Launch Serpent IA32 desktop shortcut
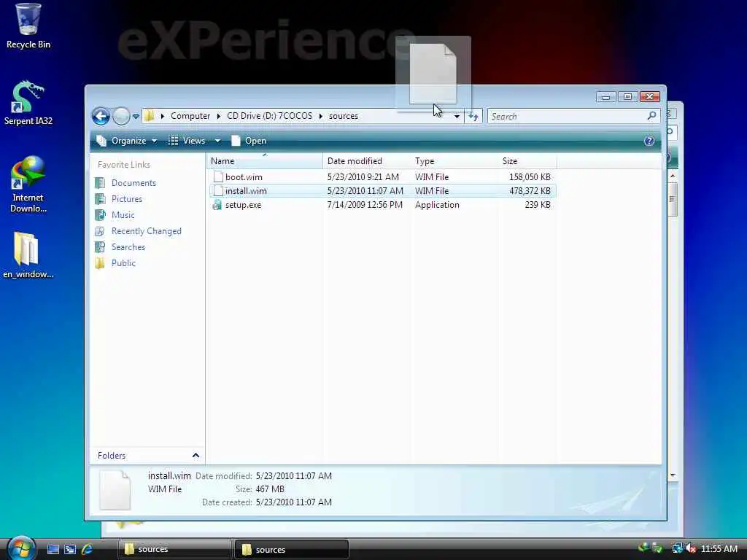Viewport: 747px width, 560px height. pos(28,102)
